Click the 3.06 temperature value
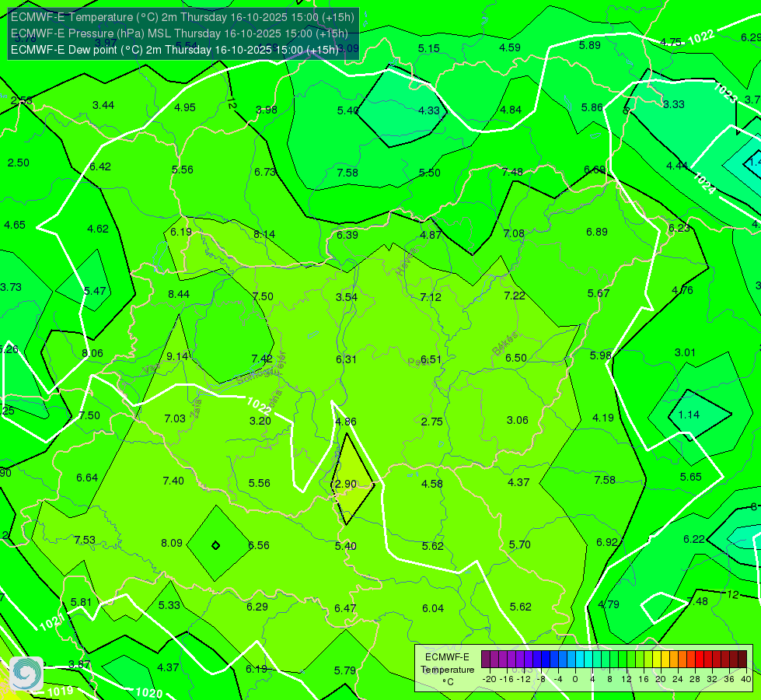Viewport: 761px width, 700px height. tap(517, 420)
